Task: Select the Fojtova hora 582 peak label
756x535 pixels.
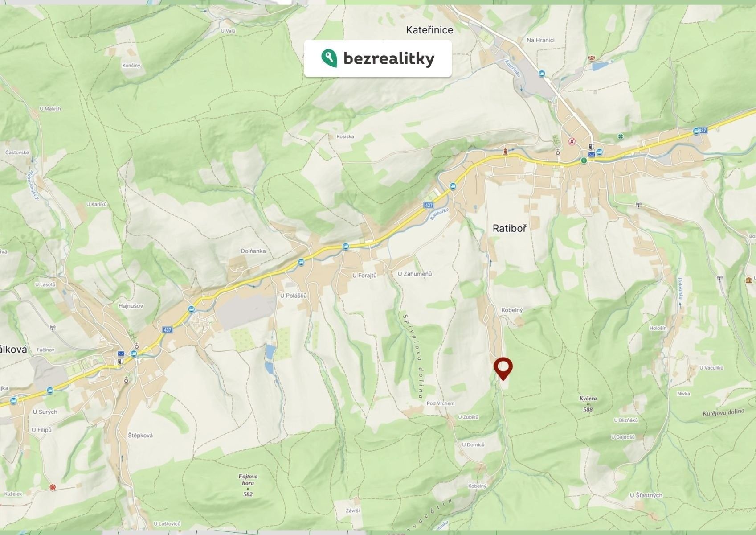Action: click(248, 485)
